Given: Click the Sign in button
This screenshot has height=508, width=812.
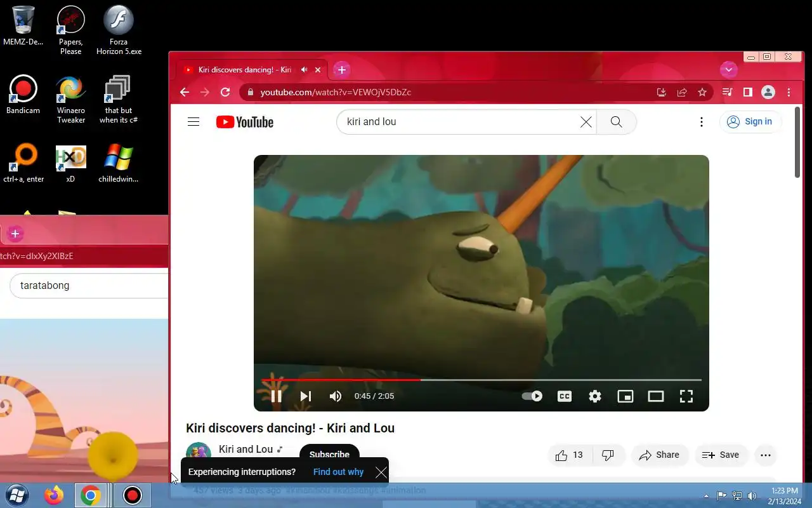Looking at the screenshot, I should click(x=750, y=122).
